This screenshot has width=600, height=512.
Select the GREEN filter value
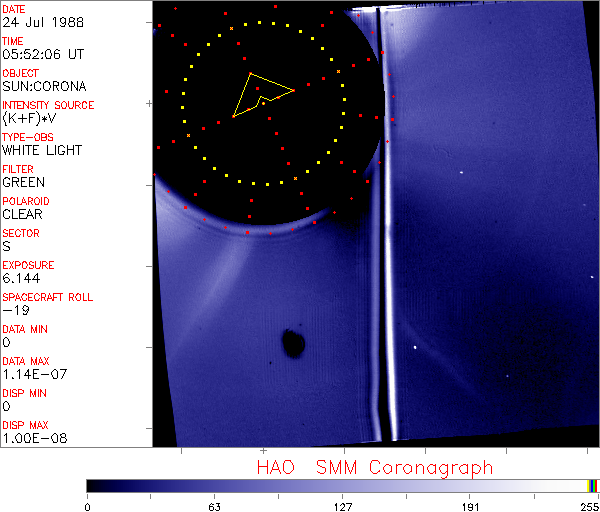(23, 182)
